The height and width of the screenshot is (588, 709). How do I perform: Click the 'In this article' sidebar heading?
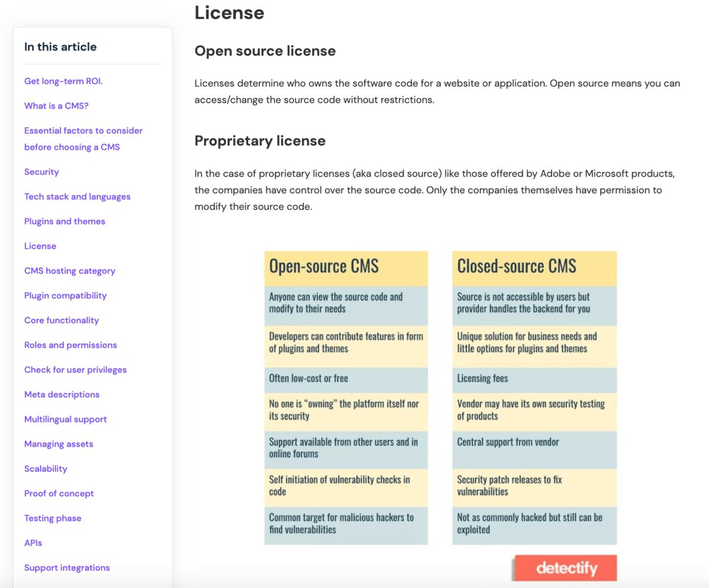(x=60, y=47)
